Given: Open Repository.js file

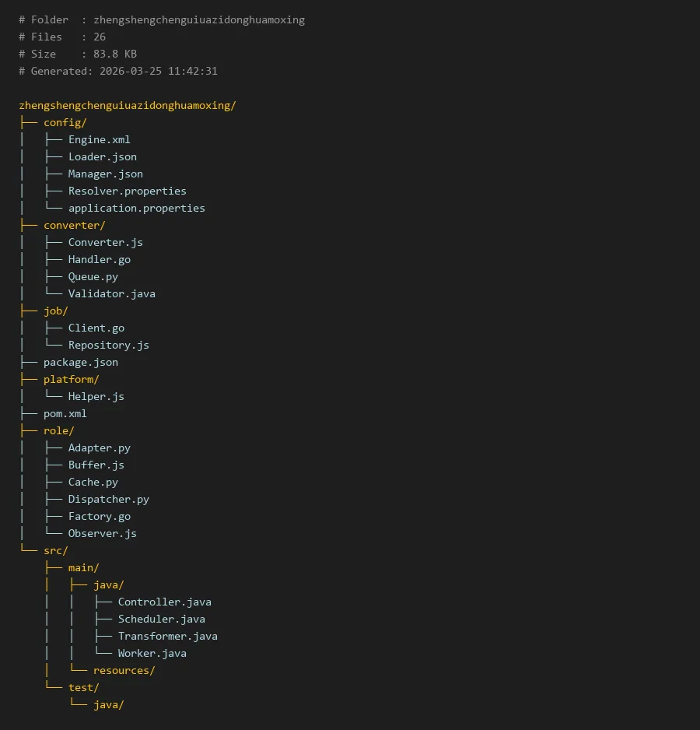Looking at the screenshot, I should tap(108, 345).
